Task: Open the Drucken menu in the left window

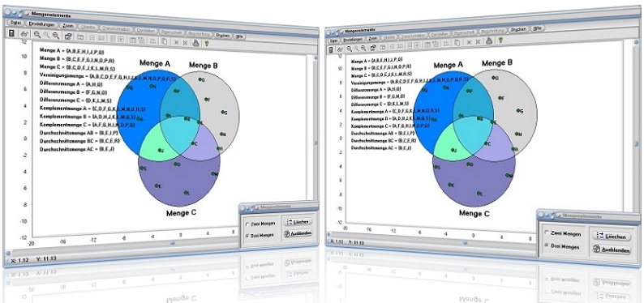Action: 222,36
